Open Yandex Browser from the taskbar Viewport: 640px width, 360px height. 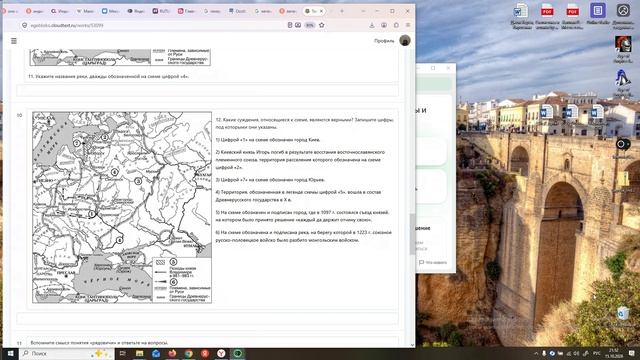pyautogui.click(x=221, y=353)
